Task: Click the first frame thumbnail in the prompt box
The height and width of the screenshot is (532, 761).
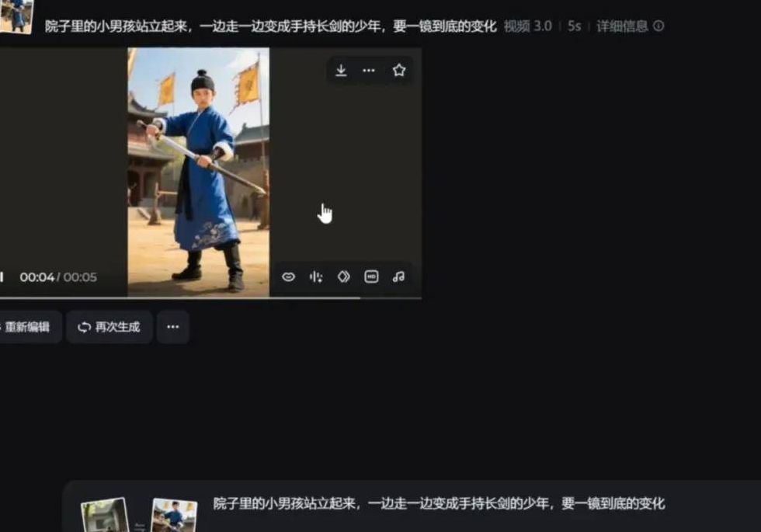Action: coord(105,515)
